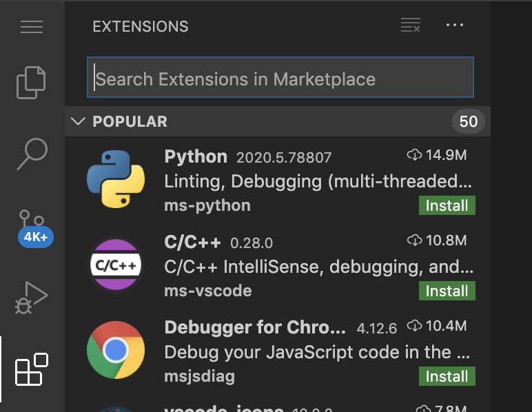This screenshot has height=412, width=532.
Task: Install the C/C++ extension
Action: (447, 291)
